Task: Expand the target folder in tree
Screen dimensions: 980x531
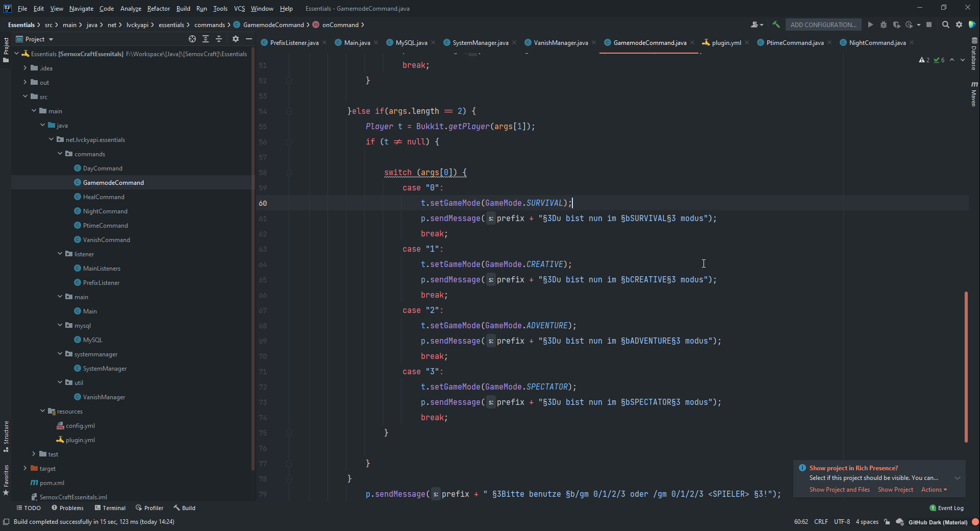Action: 25,468
